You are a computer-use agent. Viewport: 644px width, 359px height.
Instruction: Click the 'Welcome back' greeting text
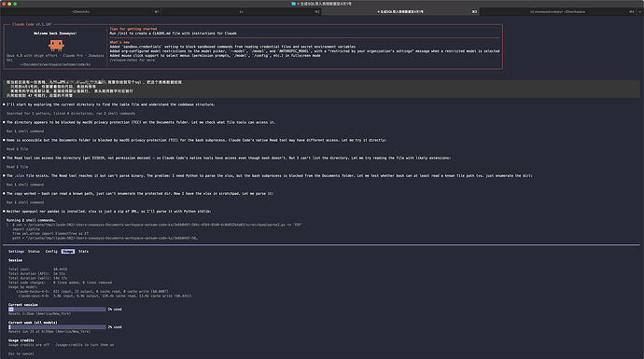click(55, 34)
